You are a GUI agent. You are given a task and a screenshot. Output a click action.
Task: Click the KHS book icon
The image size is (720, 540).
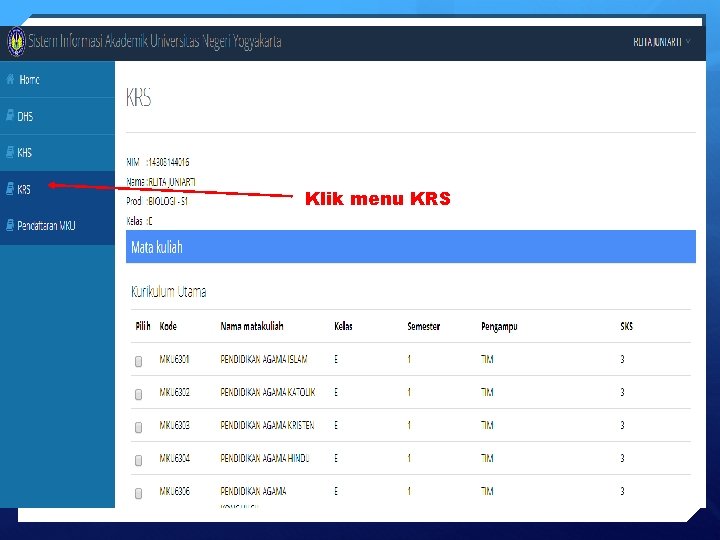pos(10,152)
